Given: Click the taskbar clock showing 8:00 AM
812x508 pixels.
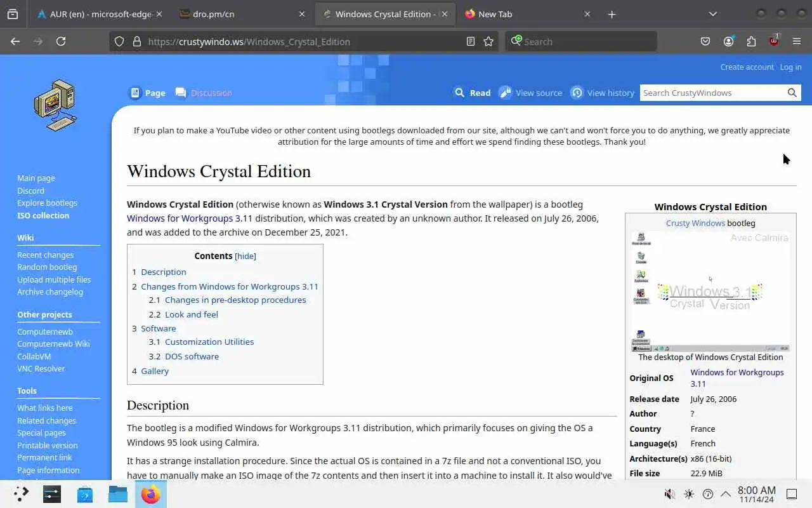Looking at the screenshot, I should click(x=757, y=494).
